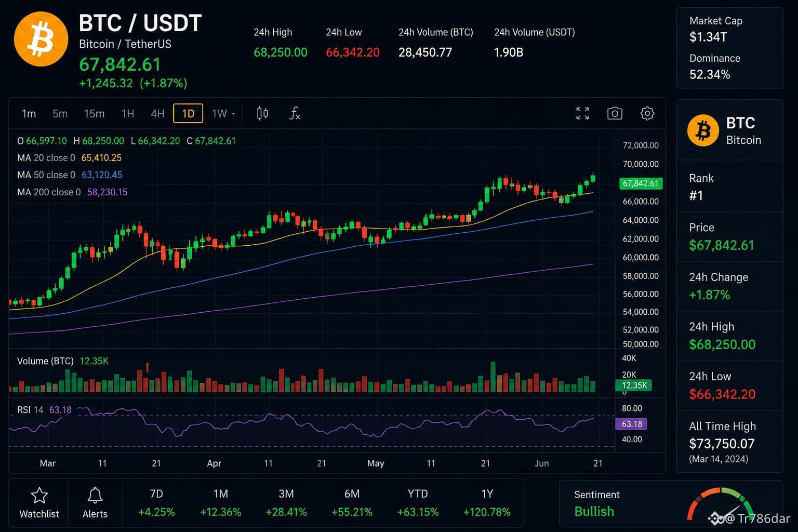Click Rank #1 in sidebar

tap(696, 195)
